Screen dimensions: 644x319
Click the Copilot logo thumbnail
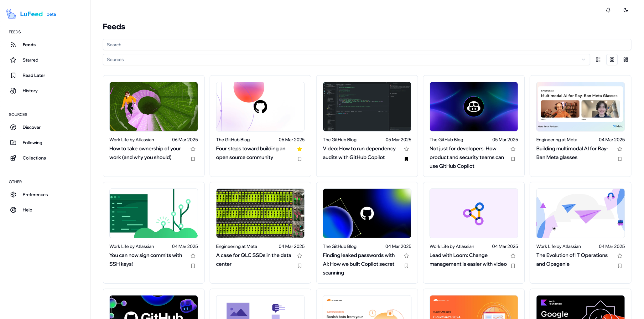pos(474,107)
